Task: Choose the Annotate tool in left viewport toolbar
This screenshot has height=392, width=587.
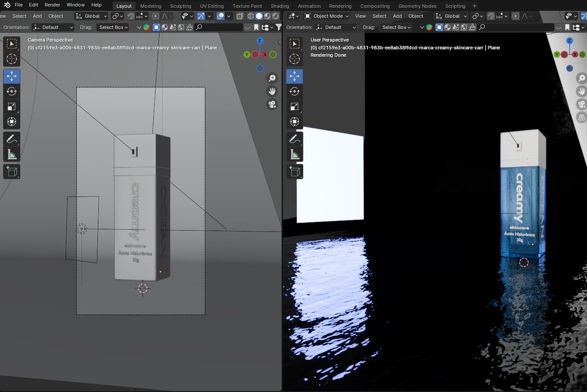Action: click(x=12, y=139)
